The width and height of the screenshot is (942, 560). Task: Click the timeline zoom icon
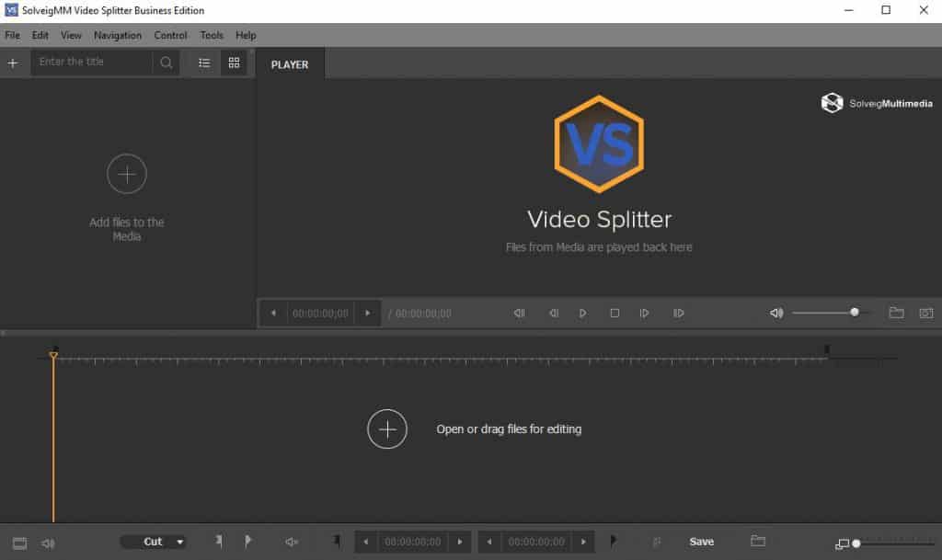[x=843, y=543]
